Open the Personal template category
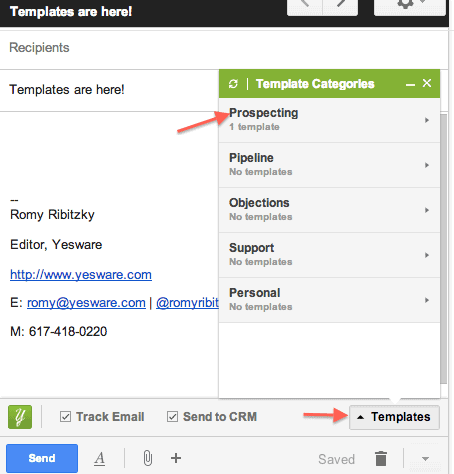The height and width of the screenshot is (474, 454). coord(329,300)
